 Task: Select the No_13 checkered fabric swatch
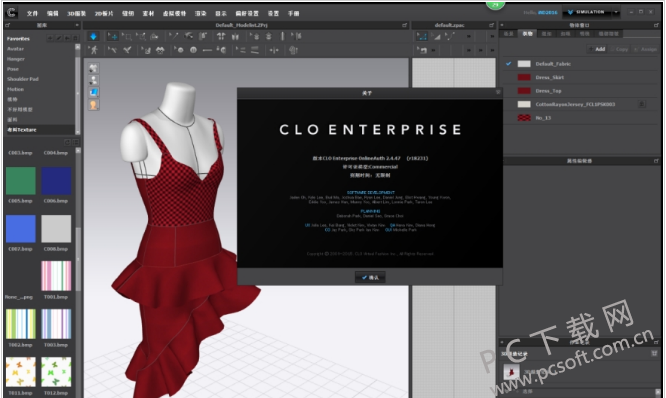(x=524, y=118)
